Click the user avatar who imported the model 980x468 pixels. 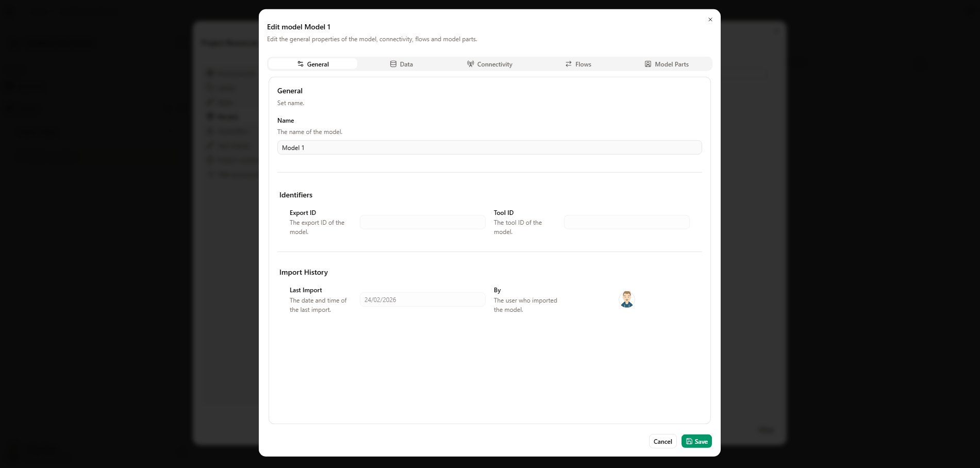click(626, 299)
